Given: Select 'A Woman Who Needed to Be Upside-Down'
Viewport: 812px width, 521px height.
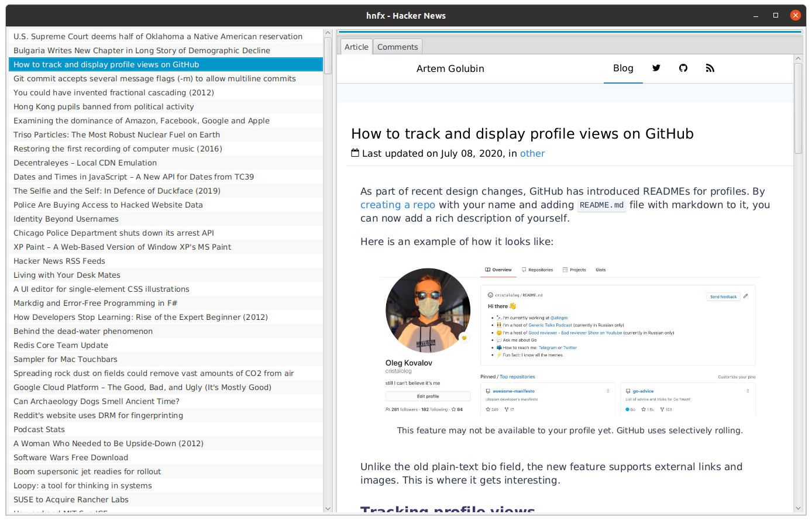Looking at the screenshot, I should coord(166,443).
